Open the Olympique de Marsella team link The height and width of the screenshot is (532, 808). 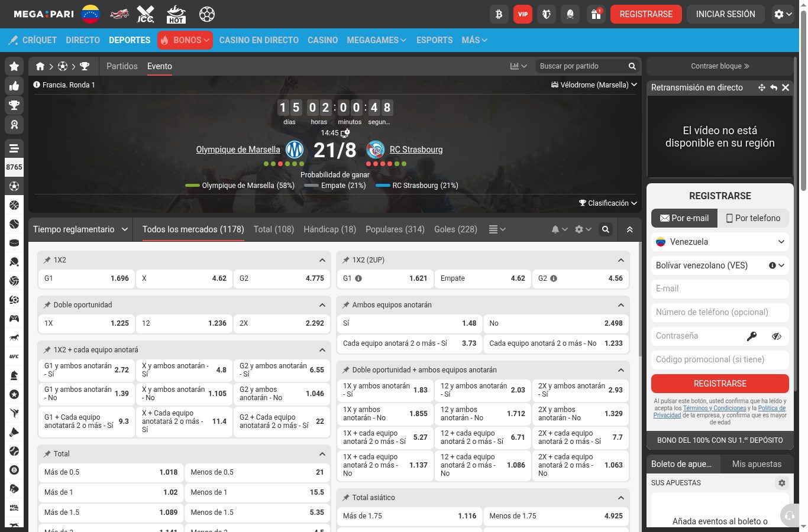tap(238, 150)
